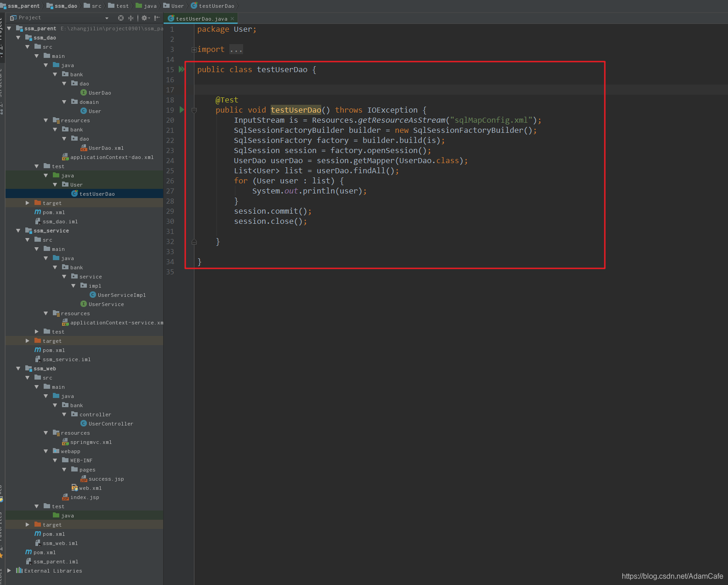Image resolution: width=728 pixels, height=585 pixels.
Task: Click session.commit() on line 29
Action: (273, 211)
